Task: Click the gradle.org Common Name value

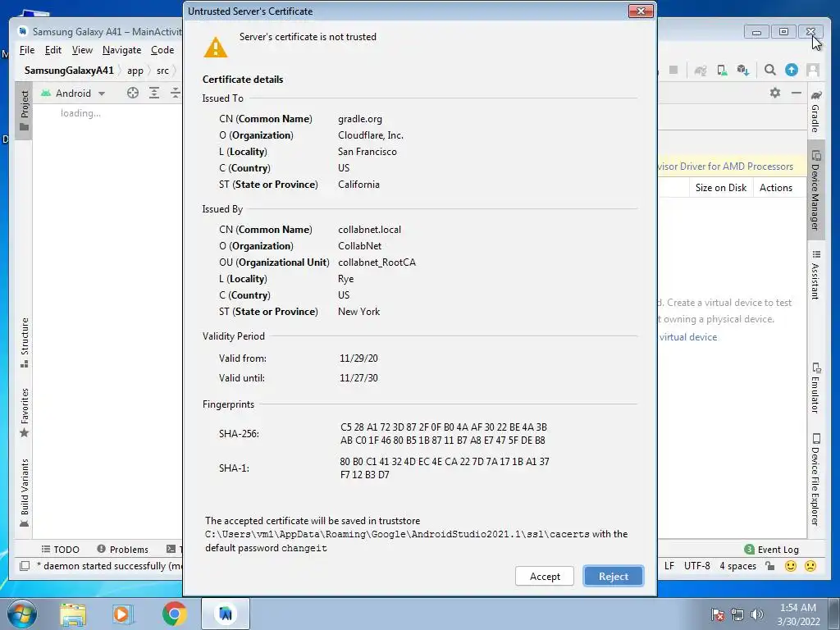Action: click(x=360, y=119)
